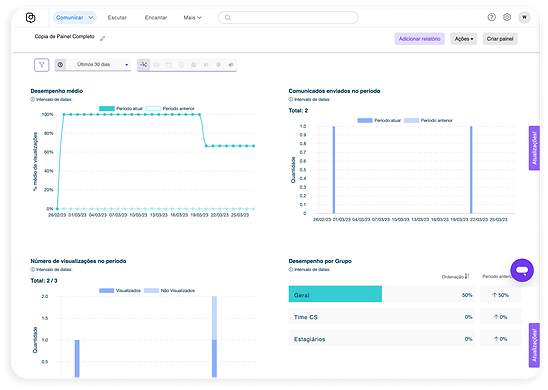This screenshot has width=548, height=390.
Task: Click the Total: 2 value text
Action: point(298,110)
